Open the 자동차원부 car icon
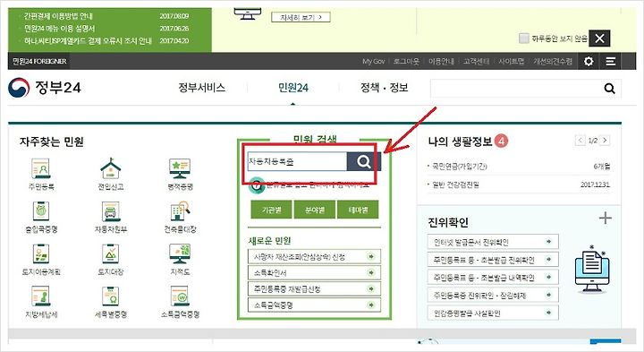This screenshot has height=352, width=644. (x=111, y=211)
